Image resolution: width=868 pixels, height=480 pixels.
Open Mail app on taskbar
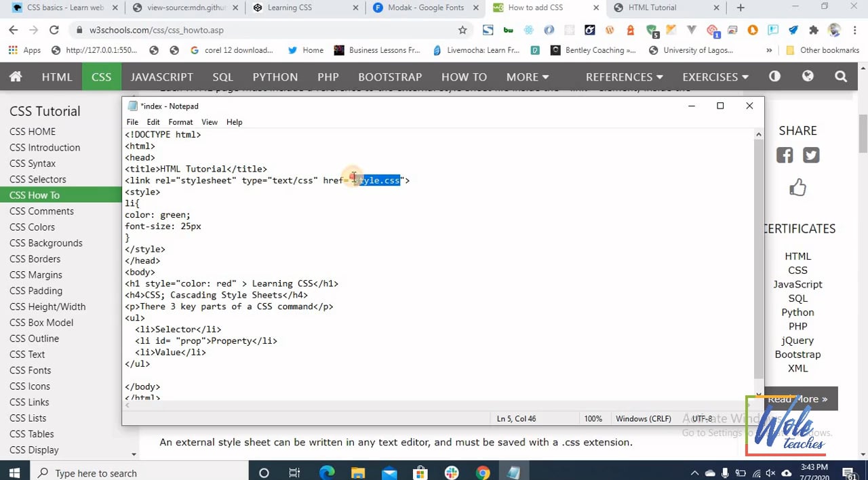pyautogui.click(x=389, y=473)
